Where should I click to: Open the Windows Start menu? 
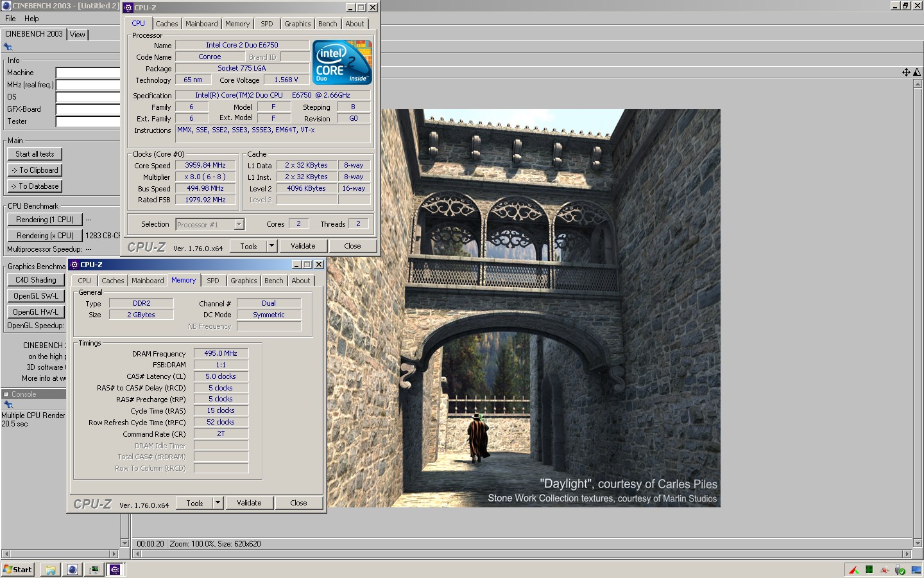[x=17, y=570]
